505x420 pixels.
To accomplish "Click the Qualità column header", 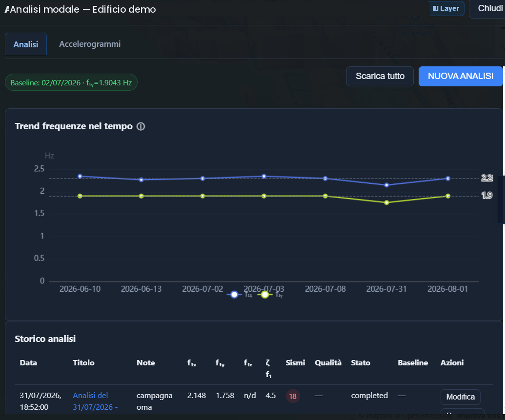I will (x=328, y=362).
